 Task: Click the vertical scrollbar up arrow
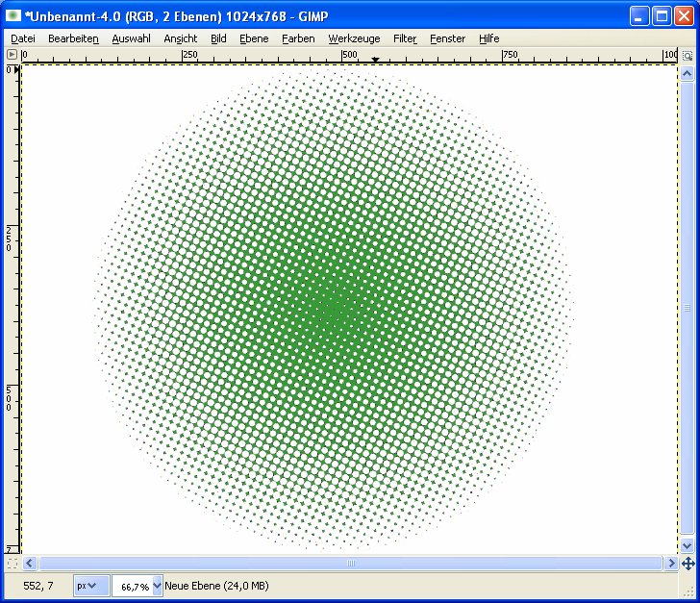click(x=687, y=73)
